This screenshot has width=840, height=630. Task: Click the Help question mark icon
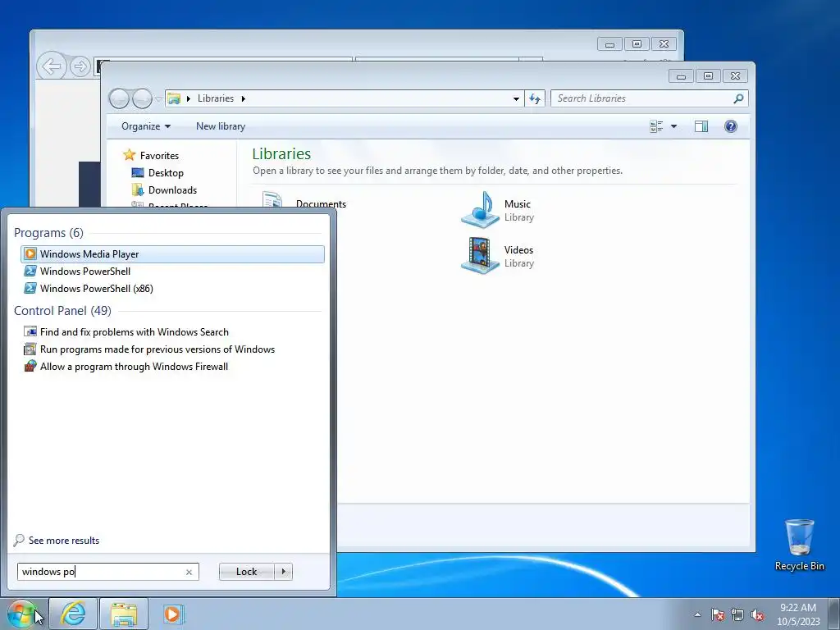point(731,126)
